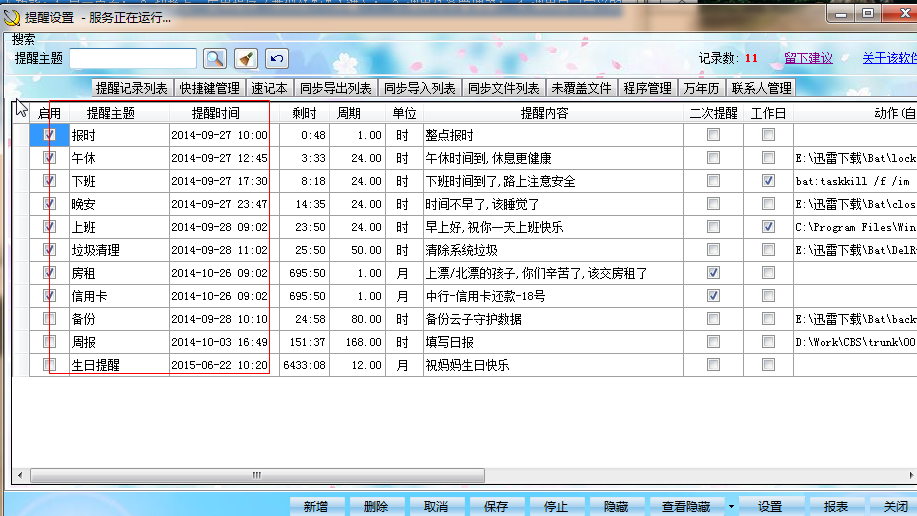Click the content 祝妈妈生日快乐
Screen dimensions: 917x516
tap(467, 365)
